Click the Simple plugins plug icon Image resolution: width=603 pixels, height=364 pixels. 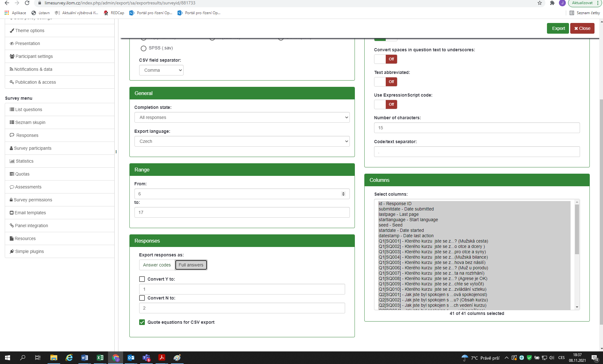12,251
